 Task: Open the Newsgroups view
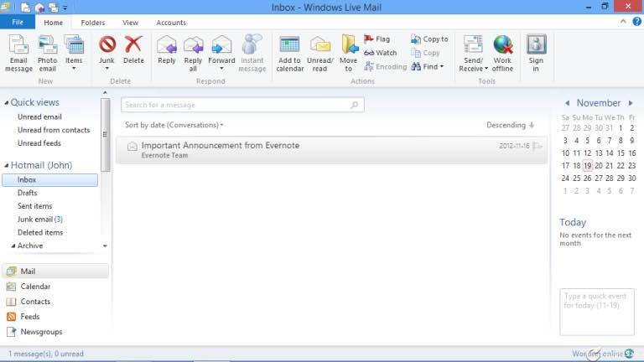click(34, 332)
